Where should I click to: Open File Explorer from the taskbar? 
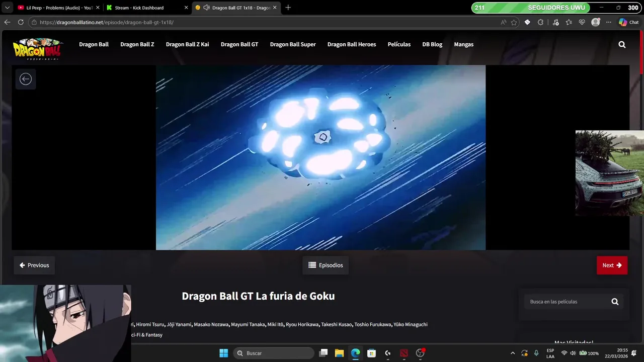tap(340, 353)
